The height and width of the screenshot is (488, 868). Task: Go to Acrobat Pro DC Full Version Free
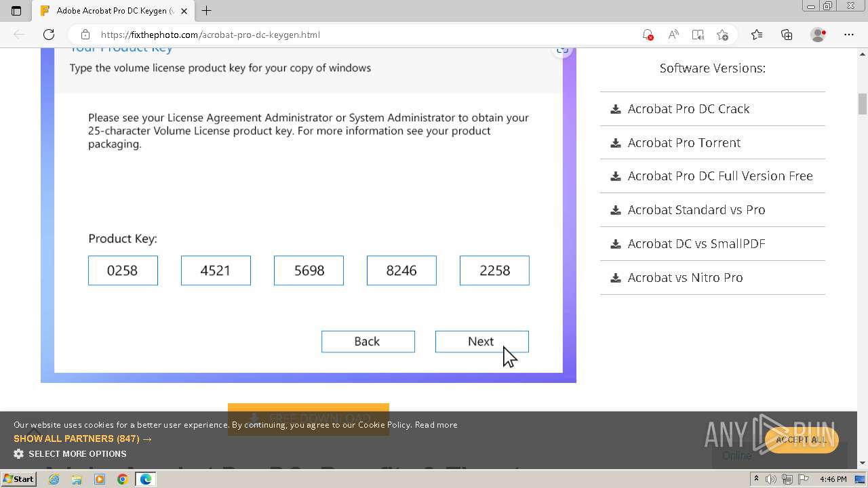tap(720, 176)
